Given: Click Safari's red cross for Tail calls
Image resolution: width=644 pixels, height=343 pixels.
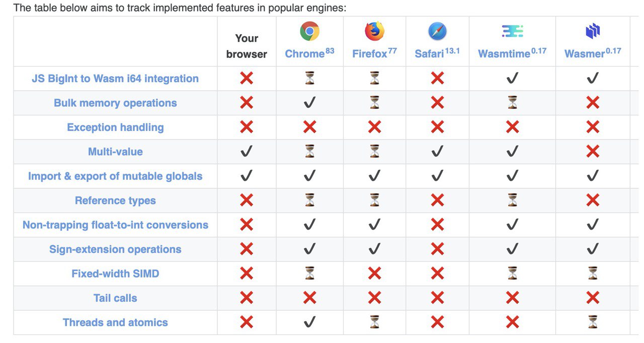Looking at the screenshot, I should [x=437, y=298].
